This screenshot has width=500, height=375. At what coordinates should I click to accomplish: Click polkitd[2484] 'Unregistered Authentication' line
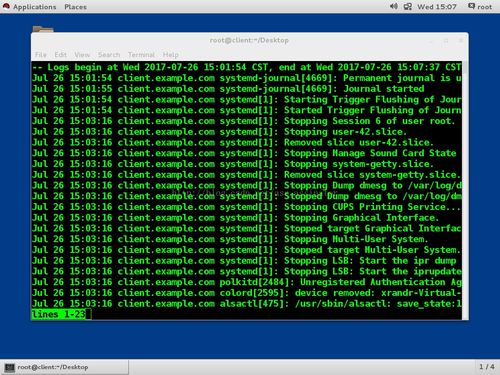coord(247,282)
